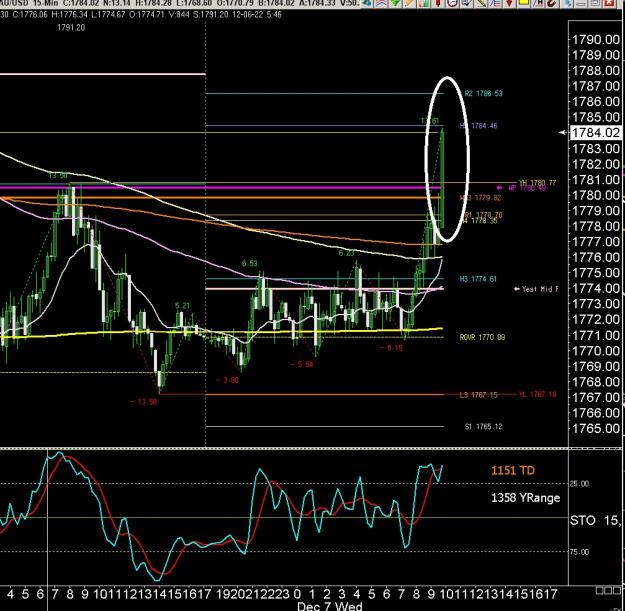This screenshot has width=625, height=611.
Task: Click the second header row with OHLC data
Action: click(x=141, y=15)
